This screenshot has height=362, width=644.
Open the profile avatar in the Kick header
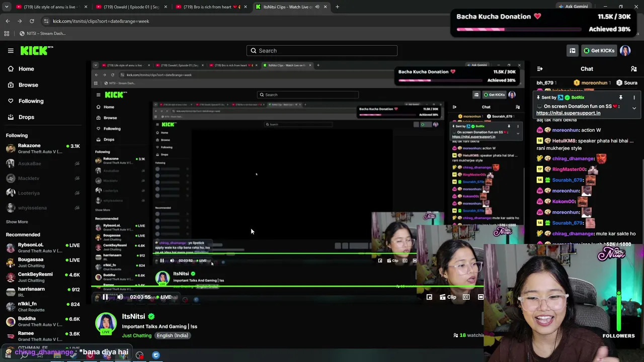(x=625, y=51)
